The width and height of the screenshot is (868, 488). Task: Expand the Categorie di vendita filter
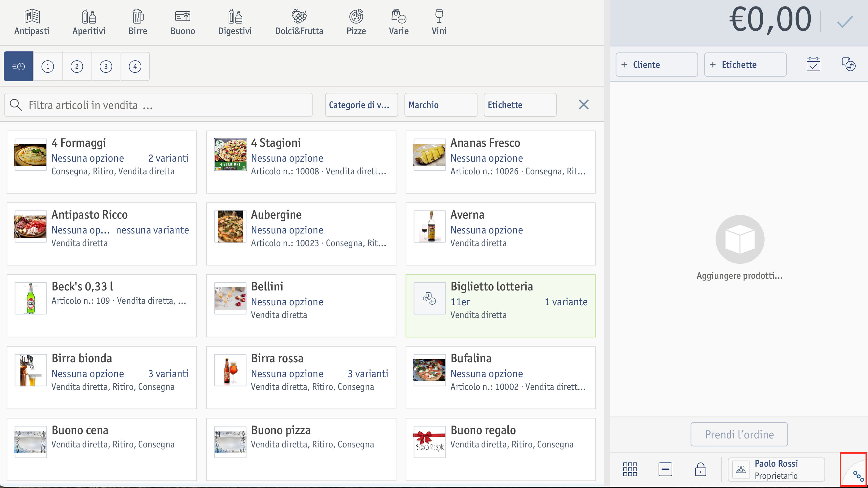click(361, 105)
